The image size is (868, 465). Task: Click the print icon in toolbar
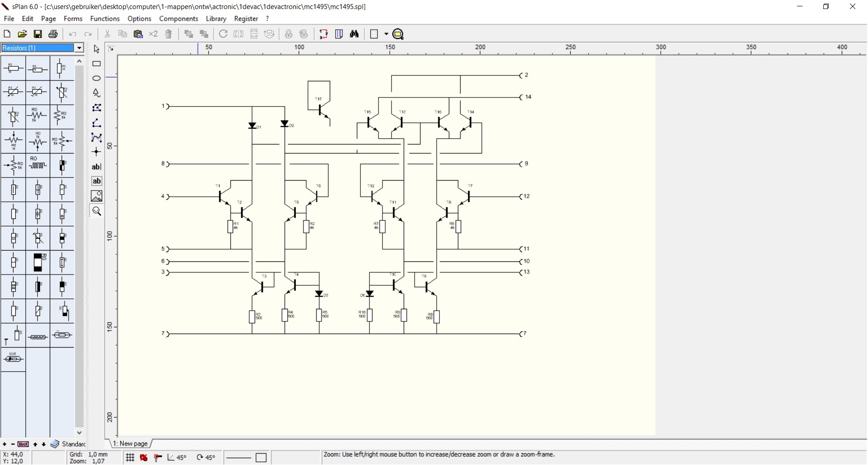coord(53,34)
